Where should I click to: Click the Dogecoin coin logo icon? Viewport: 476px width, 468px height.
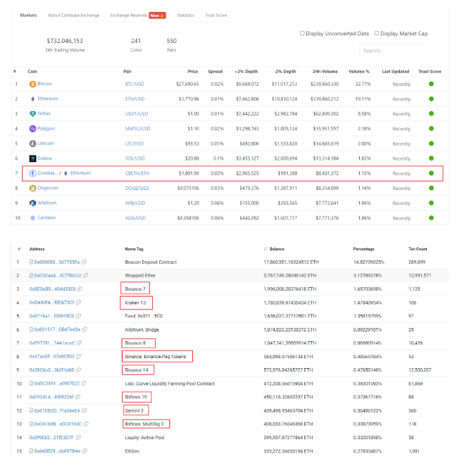click(32, 188)
